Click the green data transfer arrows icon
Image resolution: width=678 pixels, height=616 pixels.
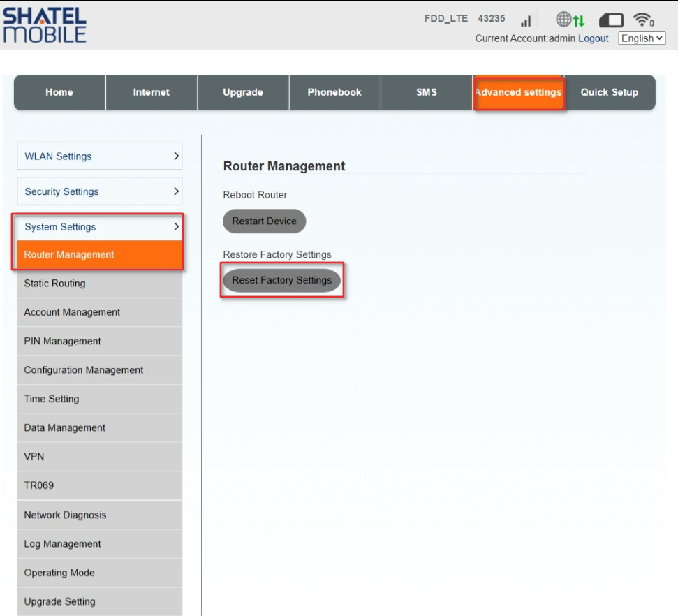[579, 20]
